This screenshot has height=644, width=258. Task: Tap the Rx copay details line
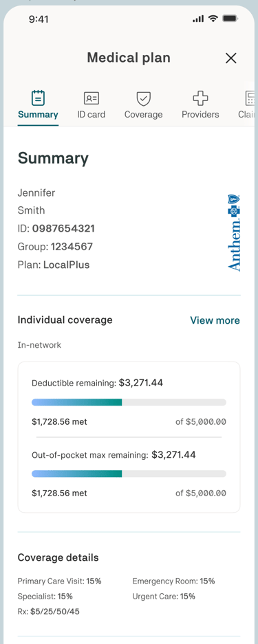pyautogui.click(x=48, y=612)
